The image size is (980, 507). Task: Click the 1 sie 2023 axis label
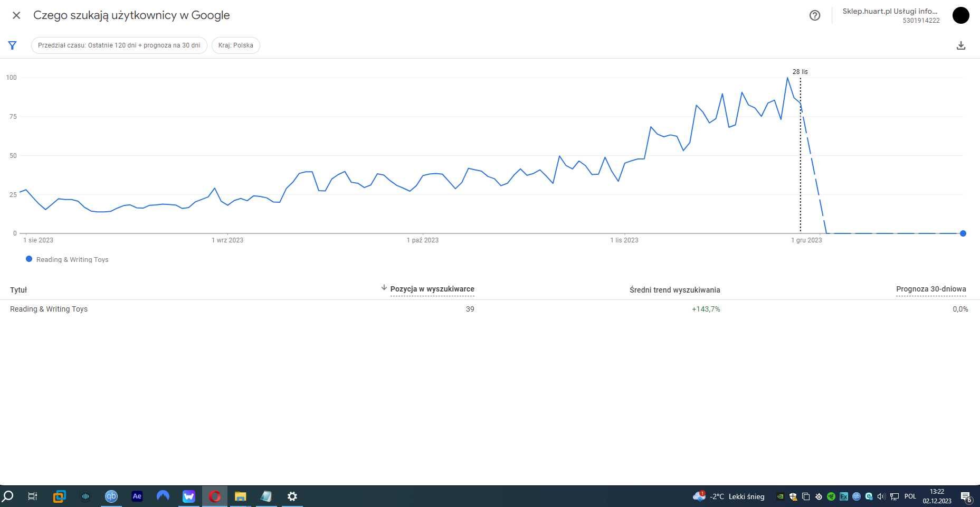pos(39,240)
